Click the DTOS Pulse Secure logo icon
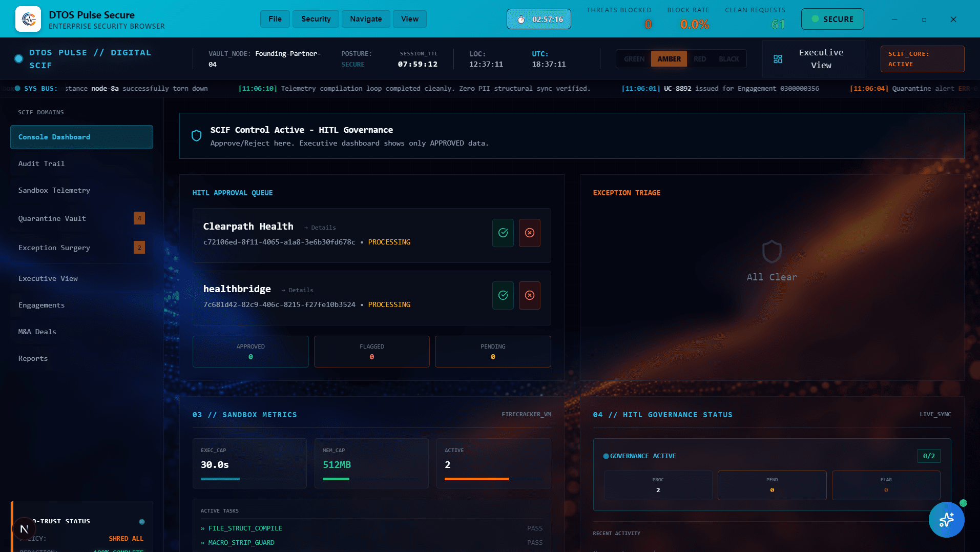 click(28, 19)
